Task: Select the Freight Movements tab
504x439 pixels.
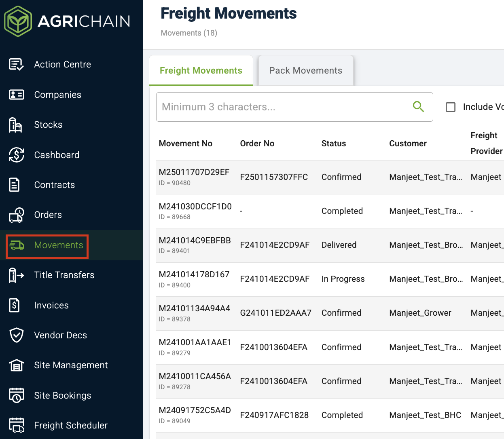Action: (x=201, y=71)
